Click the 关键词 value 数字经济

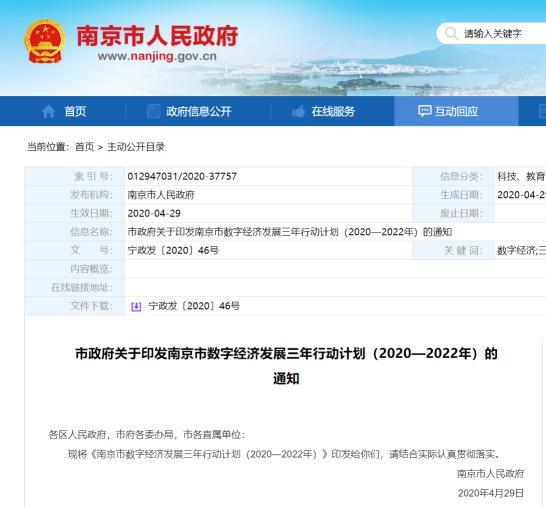[x=521, y=251]
